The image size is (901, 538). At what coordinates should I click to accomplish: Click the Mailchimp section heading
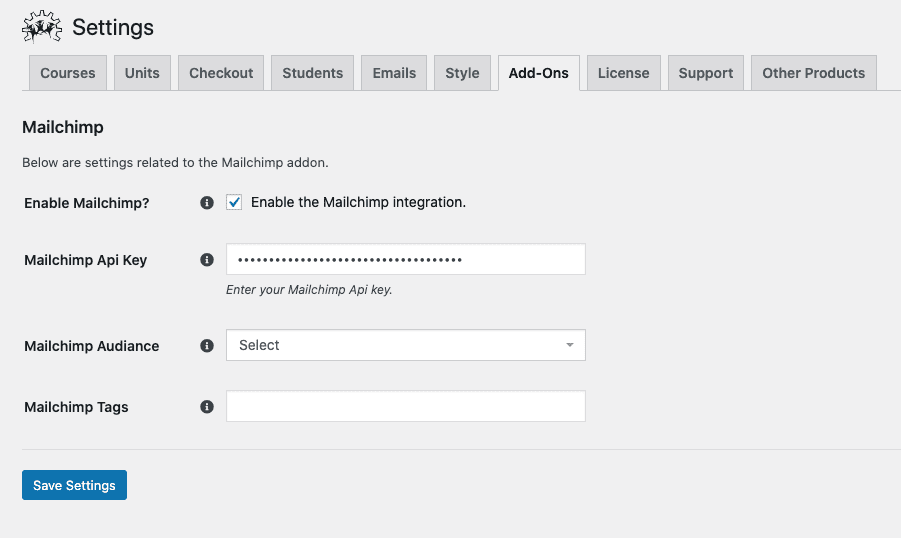(x=63, y=127)
